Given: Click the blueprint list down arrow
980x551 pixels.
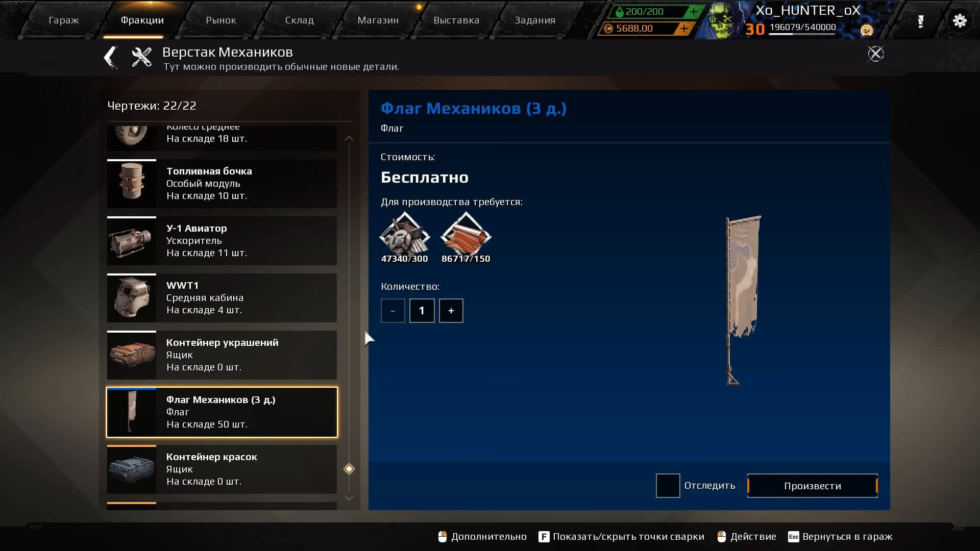Looking at the screenshot, I should coord(349,497).
